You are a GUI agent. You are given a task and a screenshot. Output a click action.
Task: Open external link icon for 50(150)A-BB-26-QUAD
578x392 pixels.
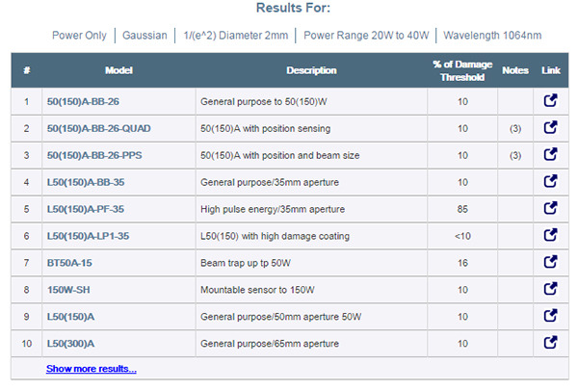tap(550, 127)
